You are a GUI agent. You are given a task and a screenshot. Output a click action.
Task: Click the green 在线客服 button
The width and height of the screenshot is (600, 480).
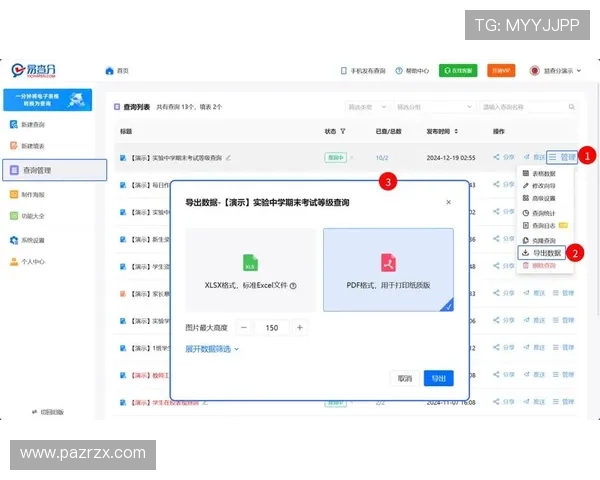(458, 70)
